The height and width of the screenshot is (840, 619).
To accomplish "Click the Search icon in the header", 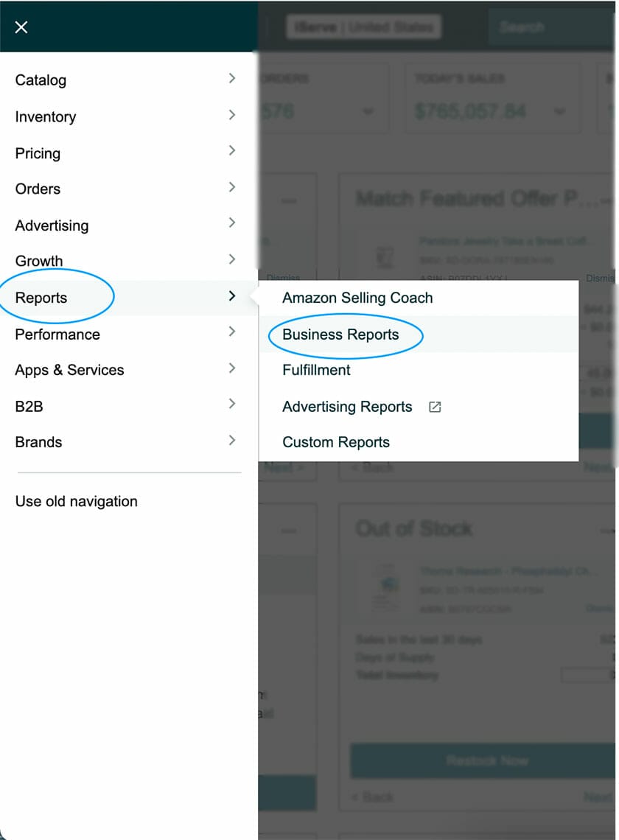I will tap(522, 27).
